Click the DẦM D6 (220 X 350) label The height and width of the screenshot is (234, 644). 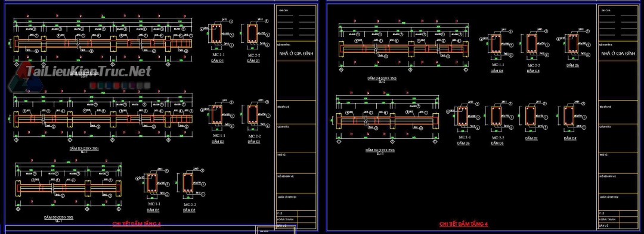tap(380, 151)
